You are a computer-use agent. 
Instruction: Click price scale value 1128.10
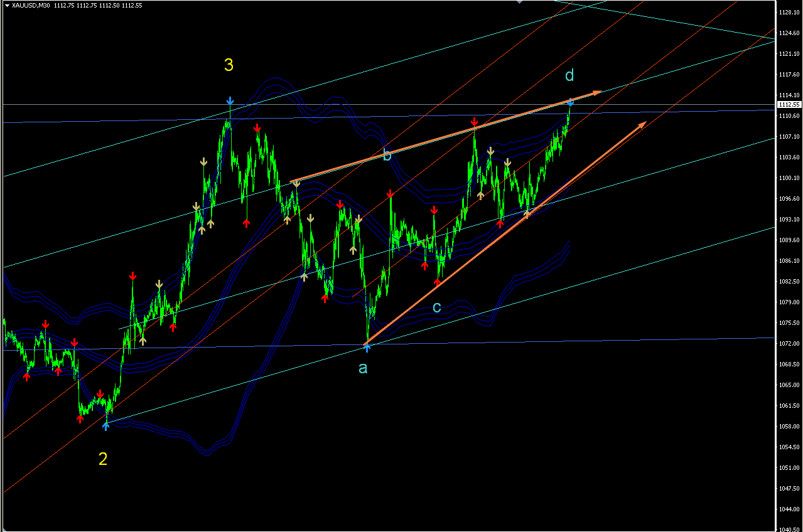tap(789, 13)
